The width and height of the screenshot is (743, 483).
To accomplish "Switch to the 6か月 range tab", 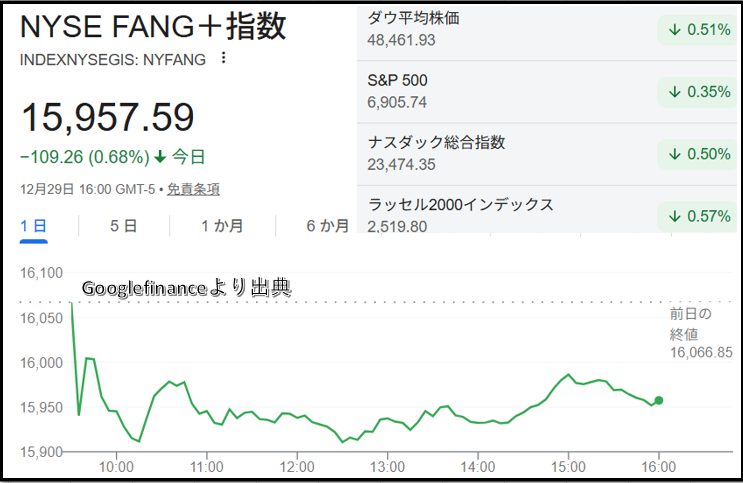I will tap(327, 226).
